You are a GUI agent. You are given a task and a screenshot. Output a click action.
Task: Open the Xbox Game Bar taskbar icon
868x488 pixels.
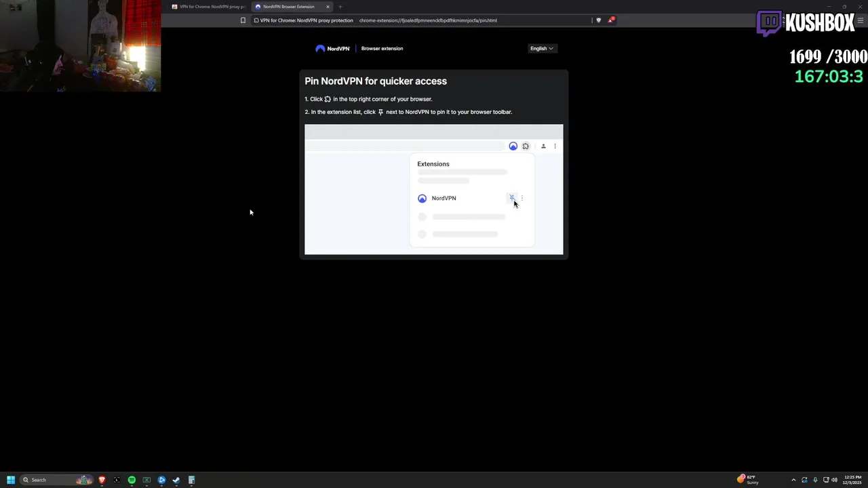[x=146, y=480]
